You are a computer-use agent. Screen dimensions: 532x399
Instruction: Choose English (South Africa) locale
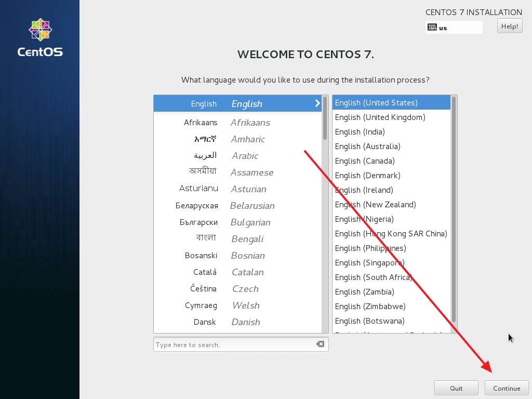point(392,277)
